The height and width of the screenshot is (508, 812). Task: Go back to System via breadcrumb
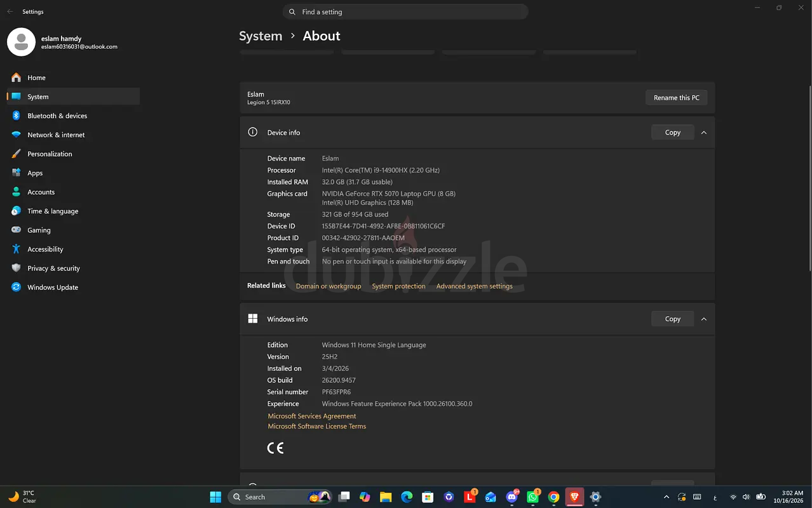[x=261, y=36]
